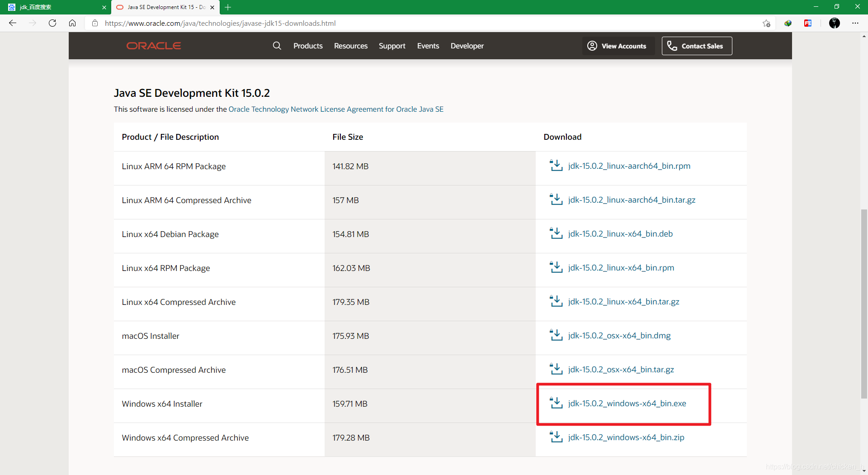Click download icon for linux-x64 rpm
The image size is (868, 475).
(556, 267)
